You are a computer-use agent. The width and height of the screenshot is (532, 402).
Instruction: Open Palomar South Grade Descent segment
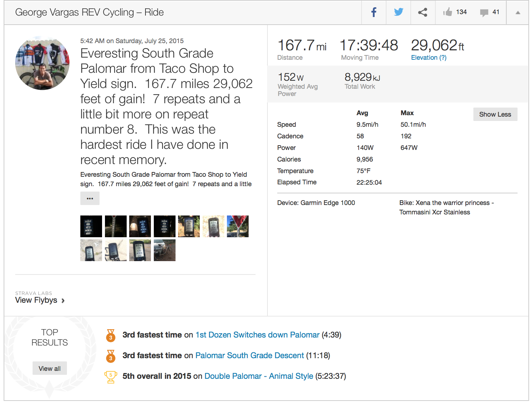coord(249,356)
